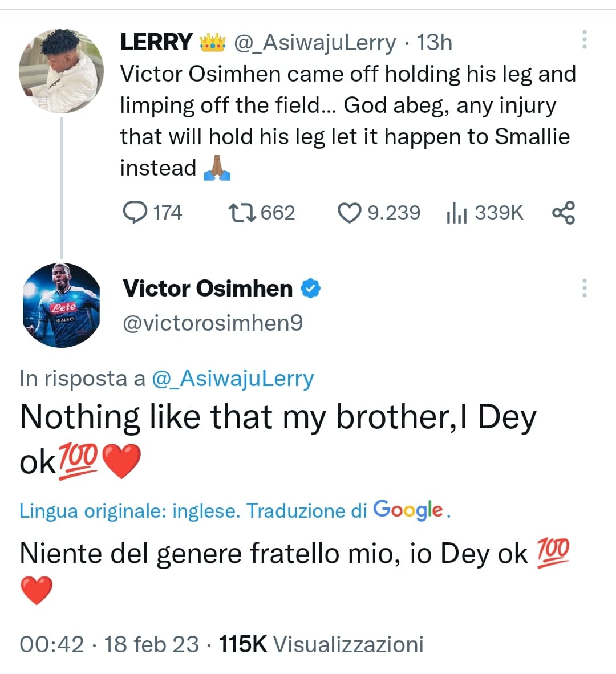Click the reply icon on LERRY's tweet

coord(135,213)
